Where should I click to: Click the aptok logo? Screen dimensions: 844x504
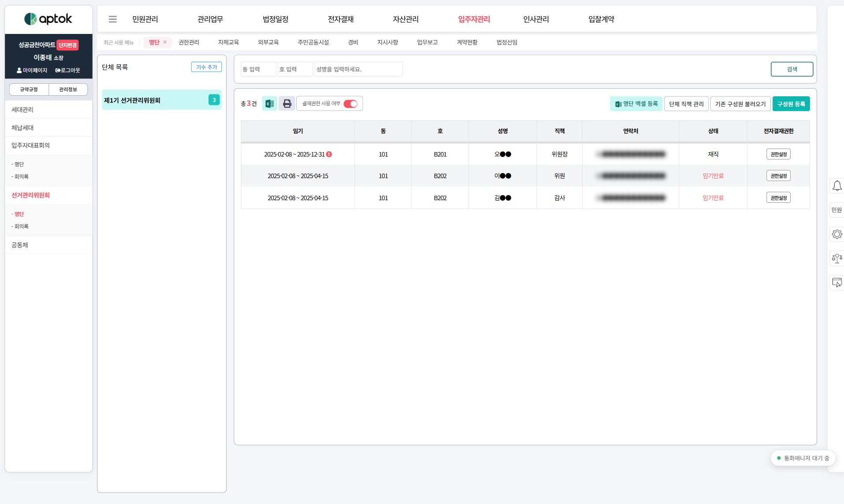[x=49, y=19]
